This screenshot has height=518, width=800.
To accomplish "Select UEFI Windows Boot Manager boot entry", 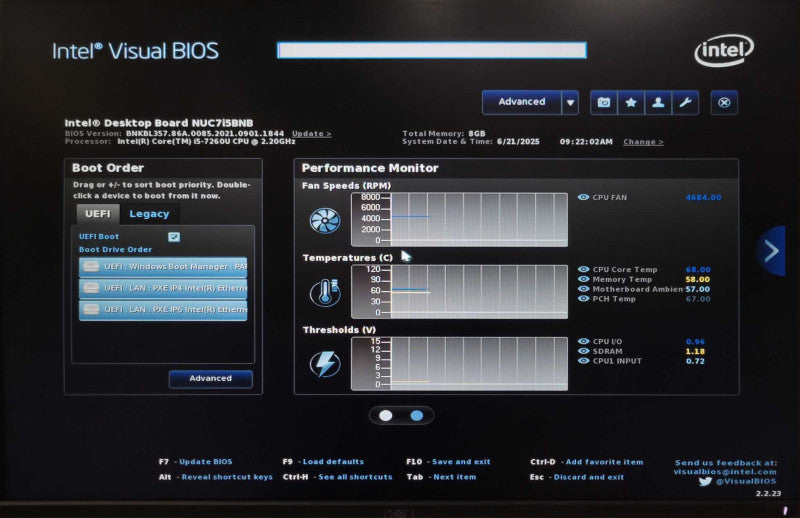I will (x=163, y=266).
